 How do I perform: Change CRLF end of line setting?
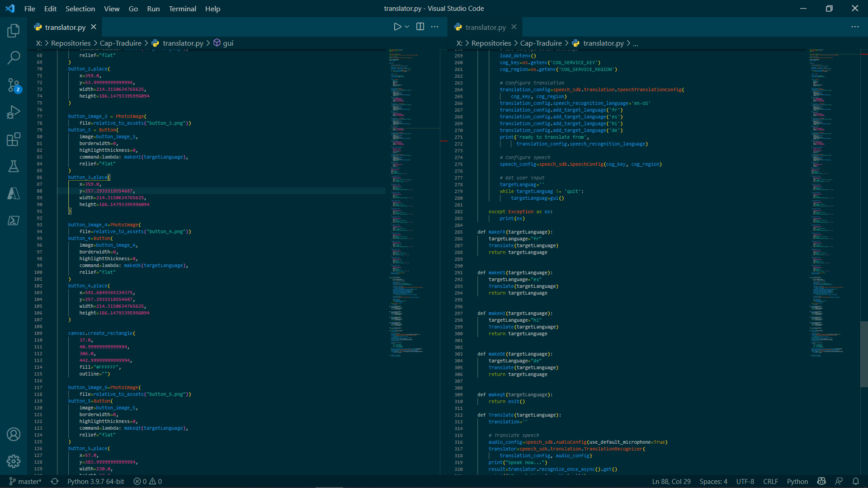click(x=770, y=481)
